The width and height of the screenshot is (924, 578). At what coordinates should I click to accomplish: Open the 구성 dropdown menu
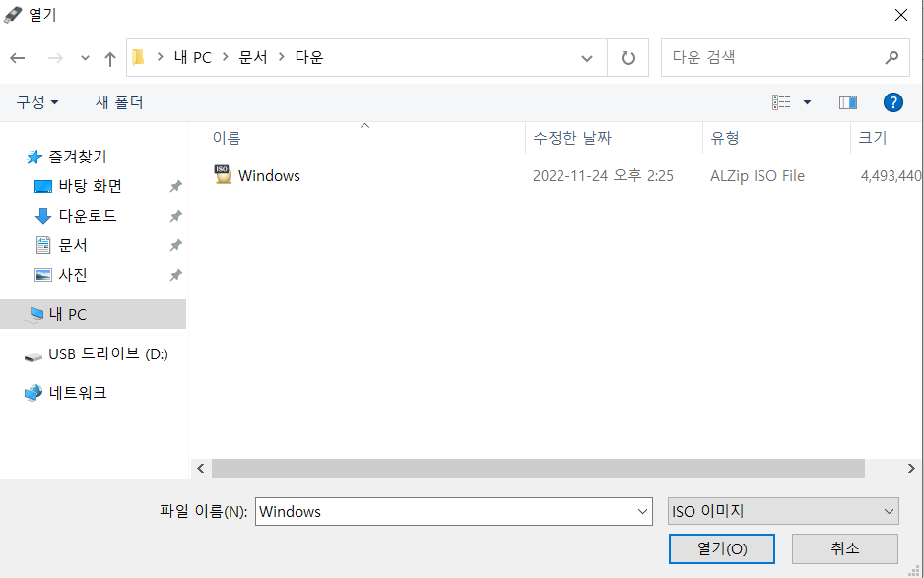(36, 101)
